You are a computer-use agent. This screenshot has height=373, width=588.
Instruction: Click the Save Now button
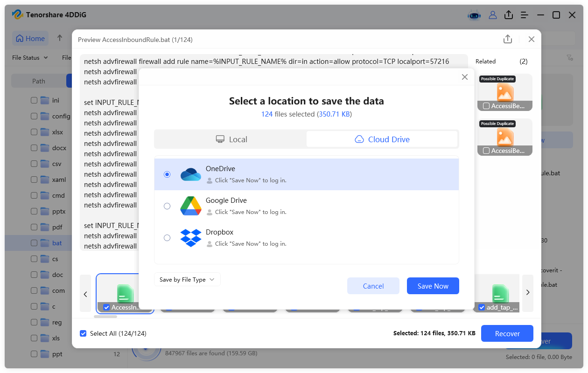tap(433, 286)
